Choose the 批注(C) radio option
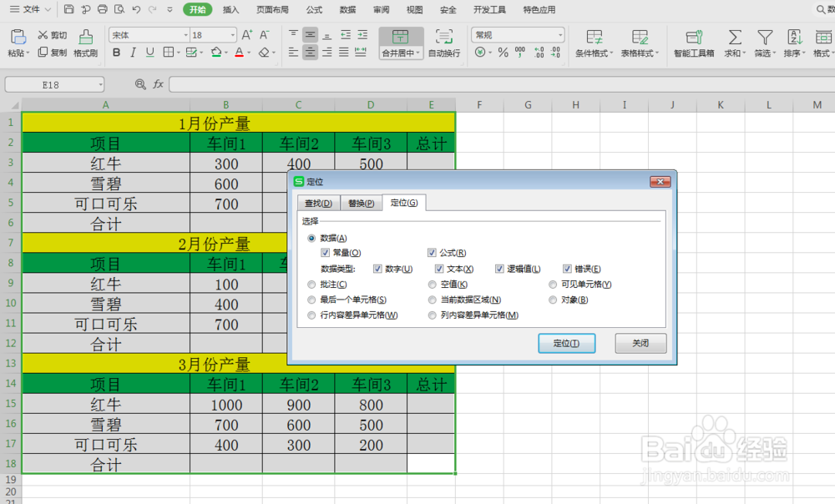Screen dimensions: 835x504 tap(311, 285)
